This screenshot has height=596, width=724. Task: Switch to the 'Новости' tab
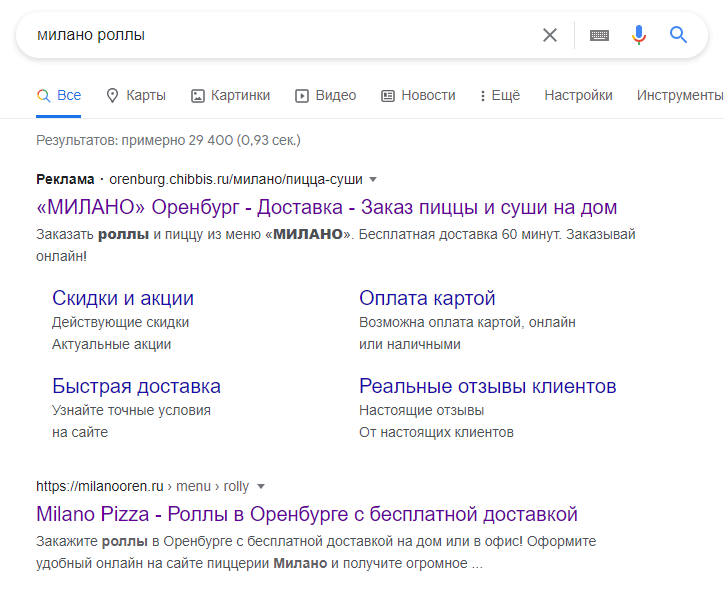[x=418, y=96]
